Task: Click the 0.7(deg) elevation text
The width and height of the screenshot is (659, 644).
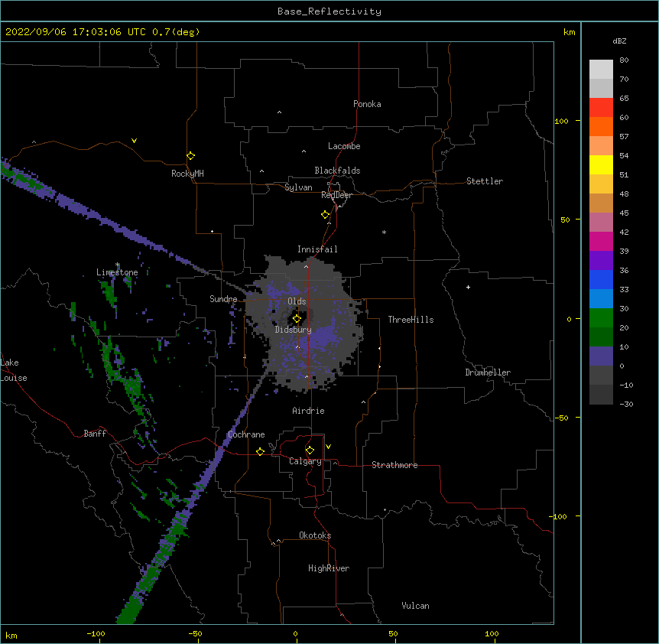Action: [176, 32]
